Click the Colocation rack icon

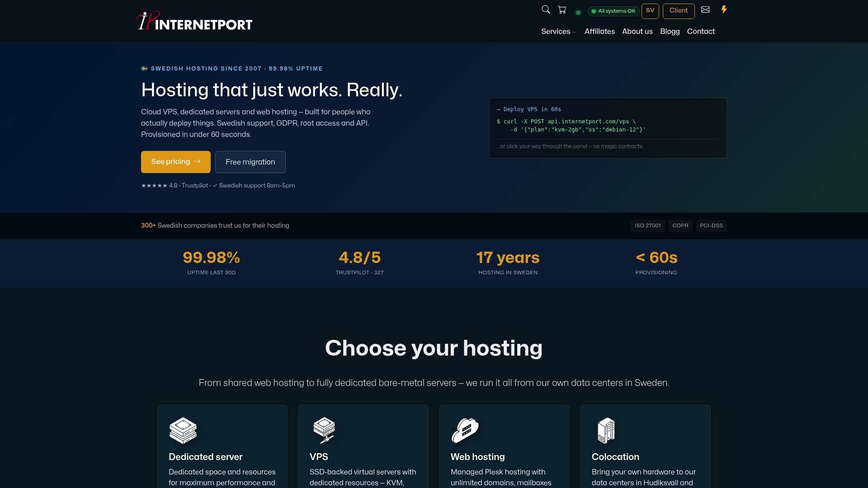pos(606,430)
